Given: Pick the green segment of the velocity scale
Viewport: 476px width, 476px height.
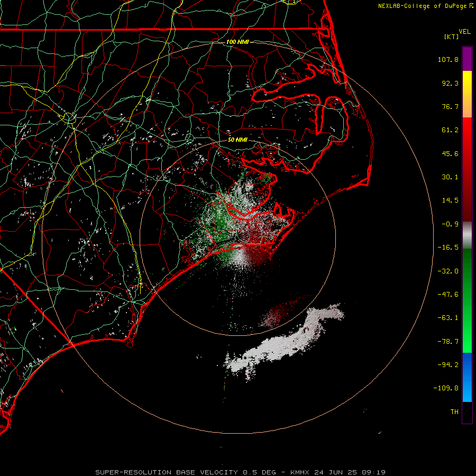Looking at the screenshot, I should (467, 300).
